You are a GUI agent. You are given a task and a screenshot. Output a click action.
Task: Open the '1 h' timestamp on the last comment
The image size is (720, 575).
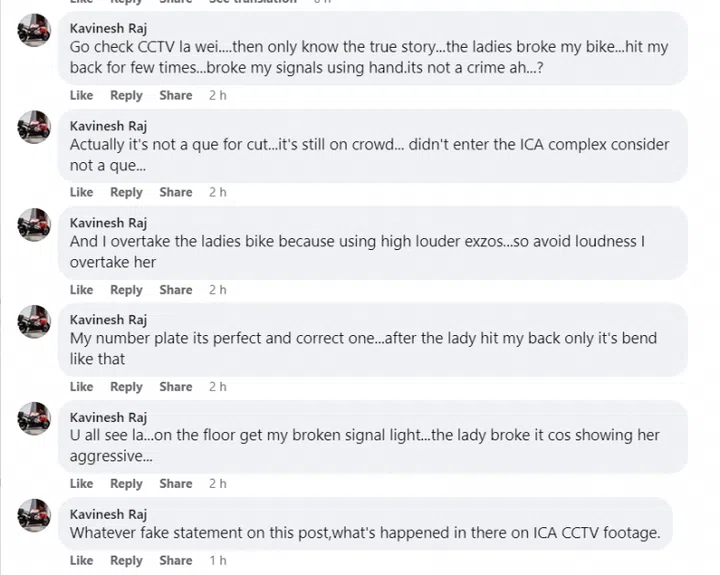[218, 561]
